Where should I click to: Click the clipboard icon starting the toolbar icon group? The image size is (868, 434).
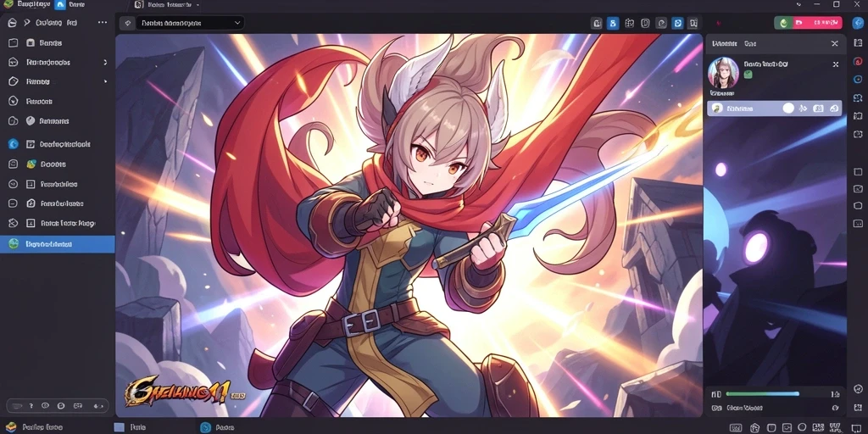point(597,23)
